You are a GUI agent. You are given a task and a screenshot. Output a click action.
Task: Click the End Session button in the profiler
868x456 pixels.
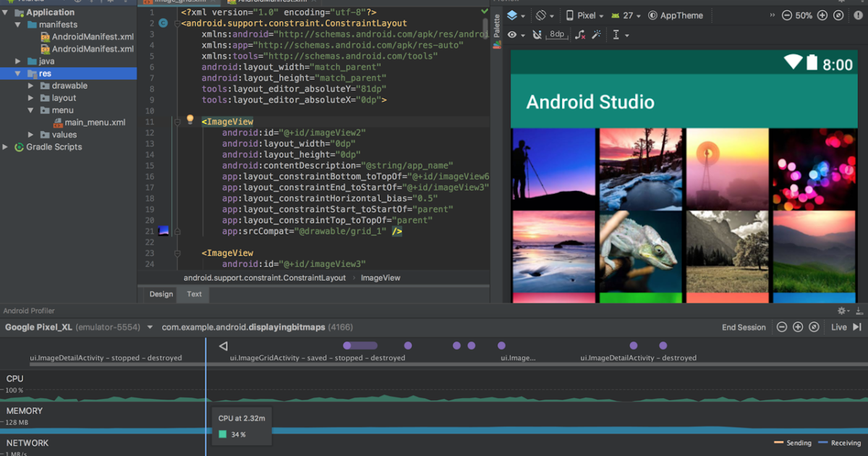(743, 326)
